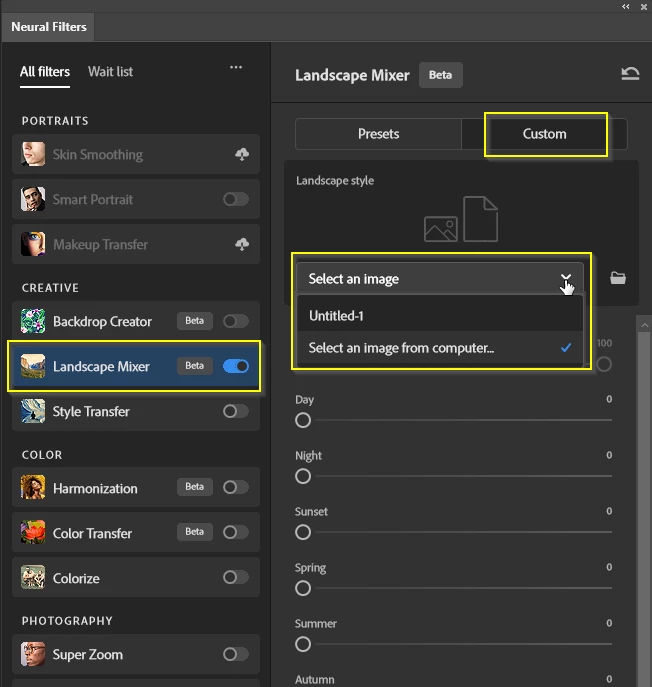This screenshot has width=652, height=687.
Task: Turn off the Landscape Mixer toggle
Action: [236, 366]
